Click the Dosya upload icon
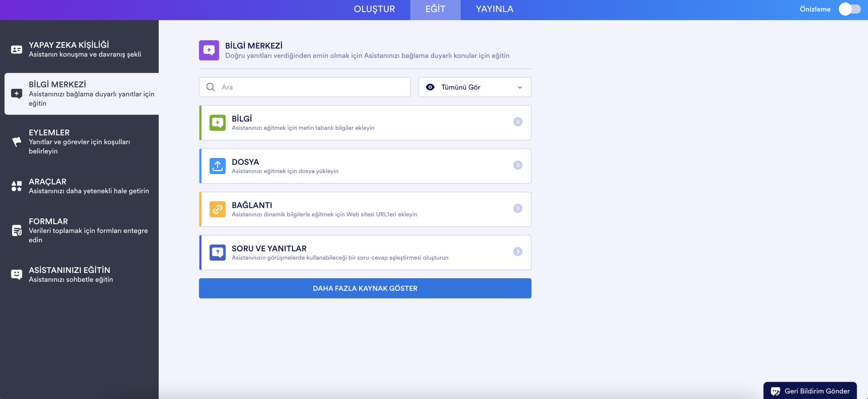 [218, 166]
